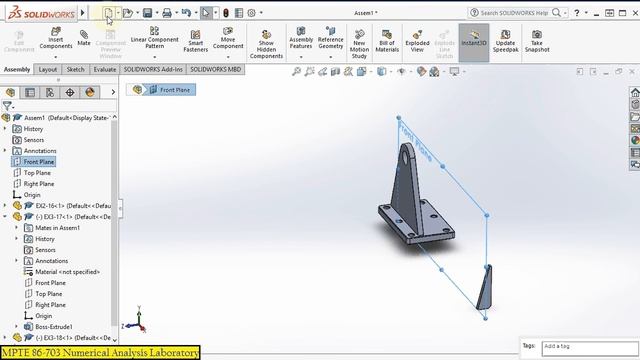Open the SOLIDWORKS Resources home icon
640x360 pixels.
635,93
